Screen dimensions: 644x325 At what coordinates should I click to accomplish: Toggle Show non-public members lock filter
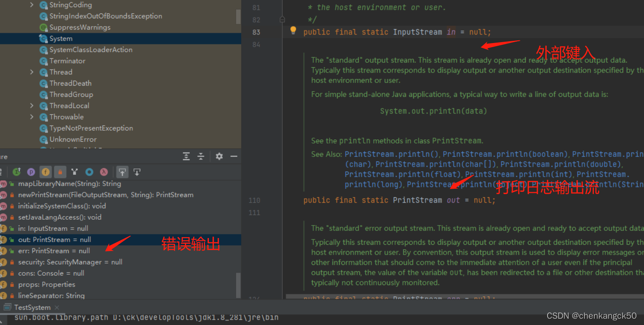(60, 172)
